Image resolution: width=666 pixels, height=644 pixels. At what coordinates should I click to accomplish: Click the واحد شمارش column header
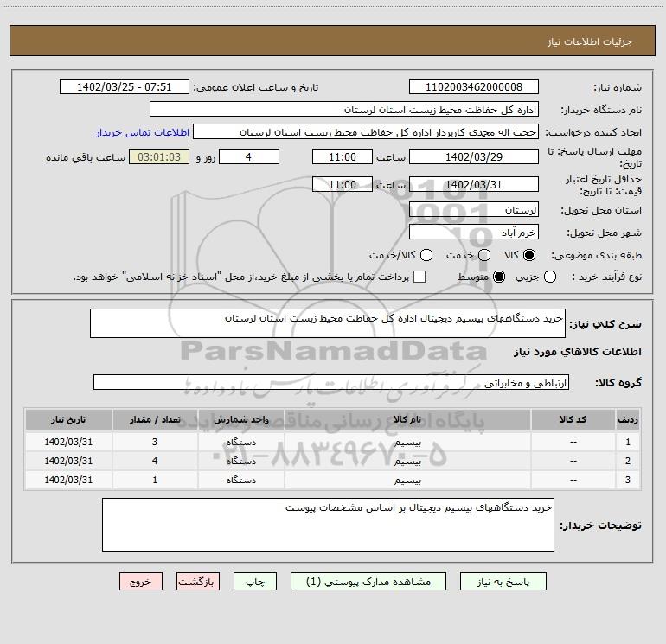(x=240, y=420)
